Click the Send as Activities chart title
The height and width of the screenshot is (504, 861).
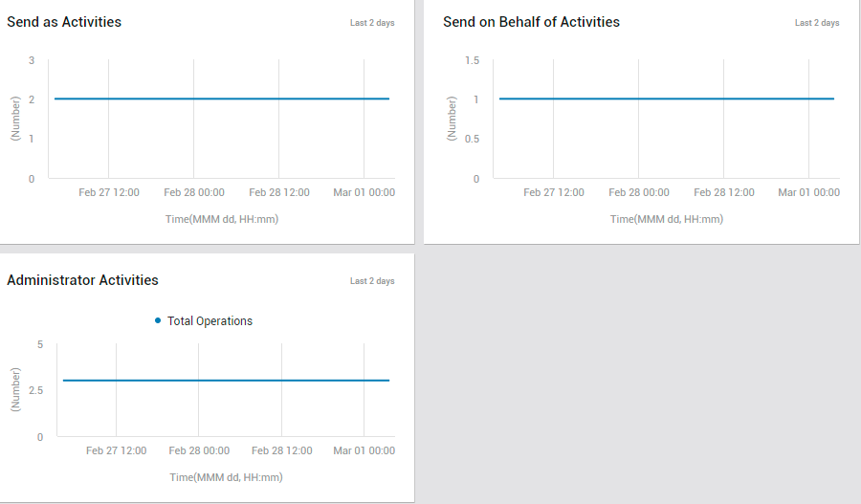[64, 22]
